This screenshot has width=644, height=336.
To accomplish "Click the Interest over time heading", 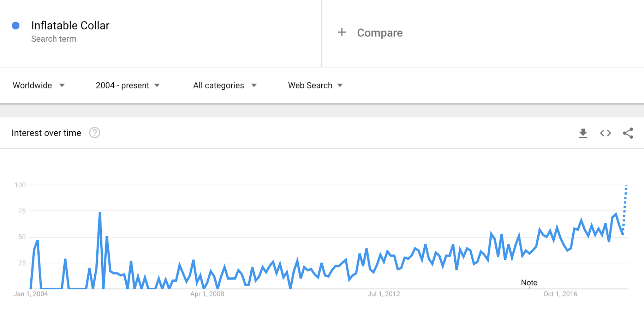I will click(x=46, y=133).
